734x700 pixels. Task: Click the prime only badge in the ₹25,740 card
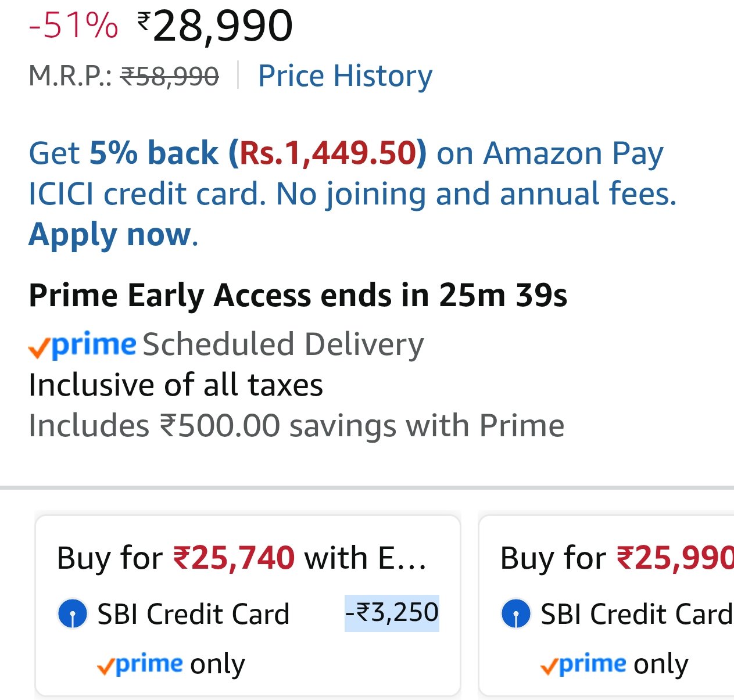coord(171,663)
